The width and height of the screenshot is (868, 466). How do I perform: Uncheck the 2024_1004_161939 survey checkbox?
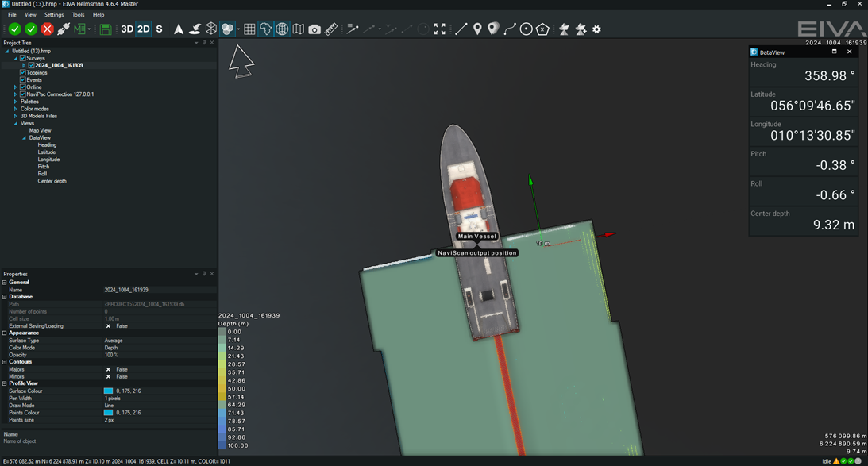click(x=31, y=65)
